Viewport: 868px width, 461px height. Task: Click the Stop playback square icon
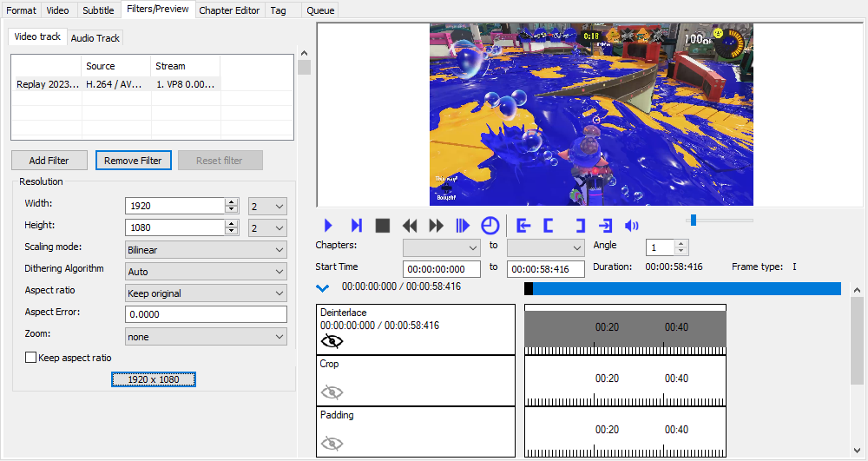click(x=382, y=226)
